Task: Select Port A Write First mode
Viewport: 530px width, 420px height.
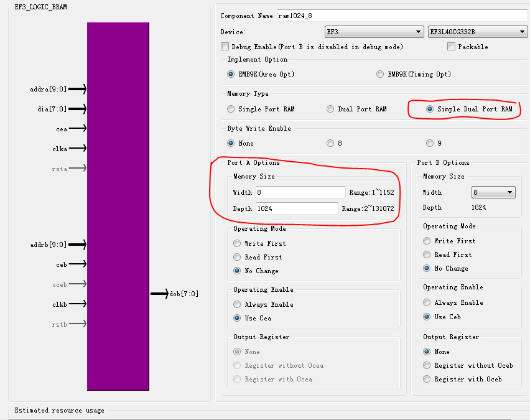Action: tap(238, 243)
